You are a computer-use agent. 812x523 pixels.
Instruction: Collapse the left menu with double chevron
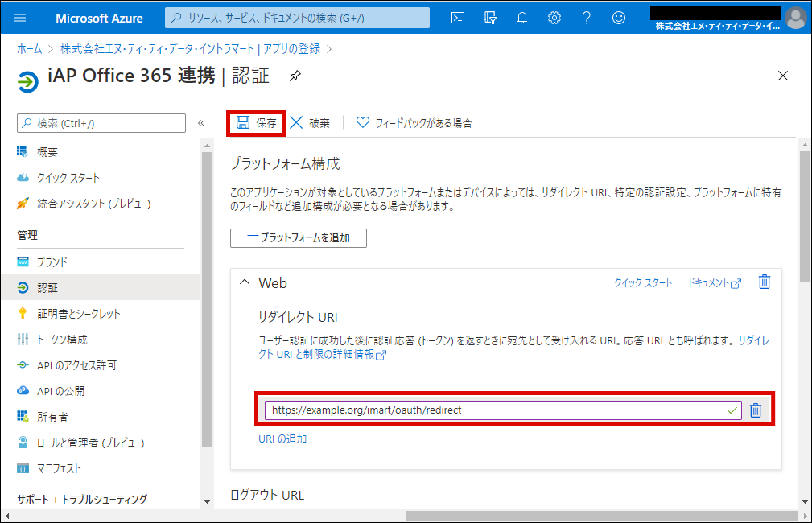coord(201,123)
